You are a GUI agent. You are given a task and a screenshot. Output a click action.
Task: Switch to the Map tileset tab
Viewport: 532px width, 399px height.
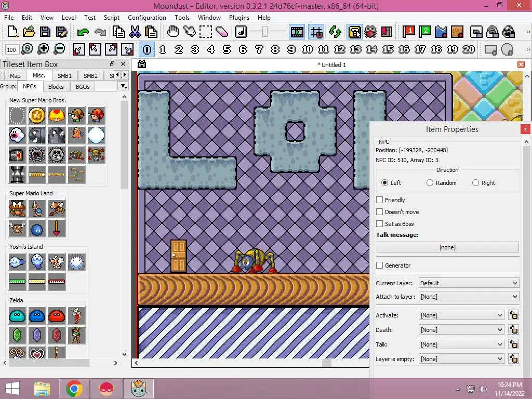click(15, 76)
